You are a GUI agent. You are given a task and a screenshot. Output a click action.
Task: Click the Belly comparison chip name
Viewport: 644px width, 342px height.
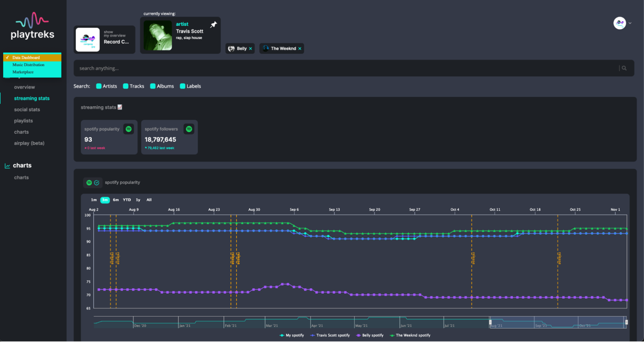coord(241,48)
